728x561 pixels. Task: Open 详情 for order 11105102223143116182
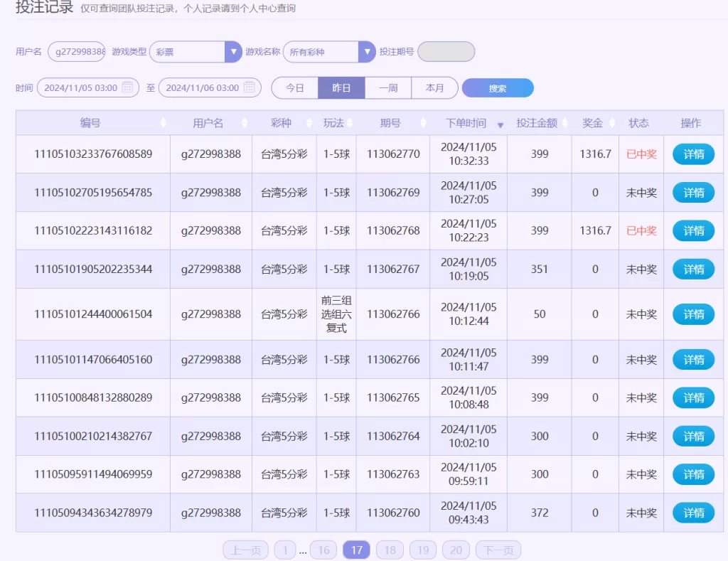pyautogui.click(x=694, y=231)
